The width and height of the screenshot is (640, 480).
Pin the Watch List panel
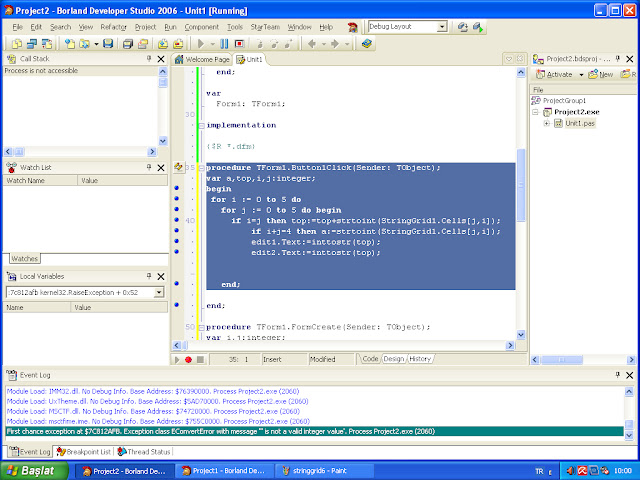pos(149,167)
